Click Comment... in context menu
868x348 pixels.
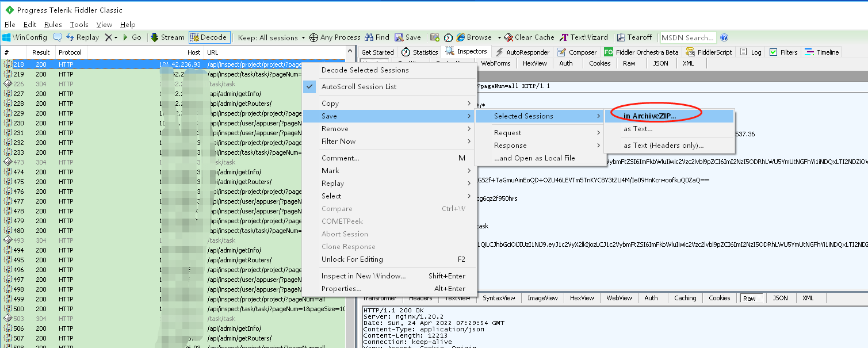[x=389, y=158]
